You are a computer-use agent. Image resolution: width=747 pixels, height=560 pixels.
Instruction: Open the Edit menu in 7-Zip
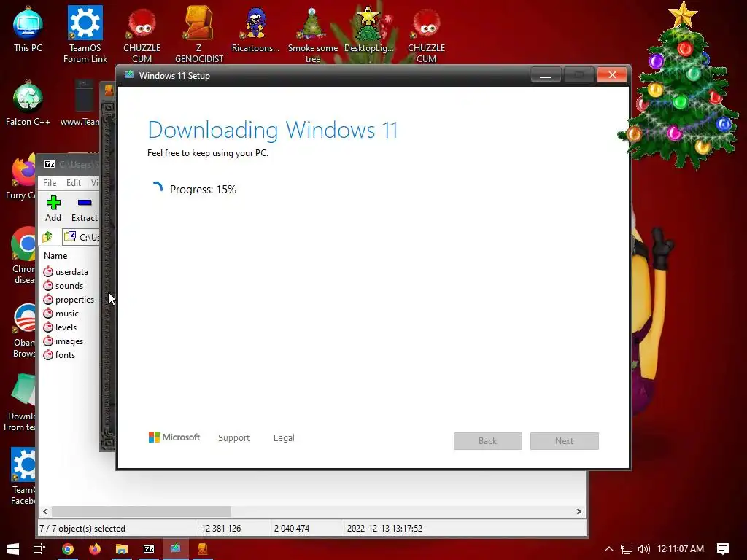tap(74, 183)
